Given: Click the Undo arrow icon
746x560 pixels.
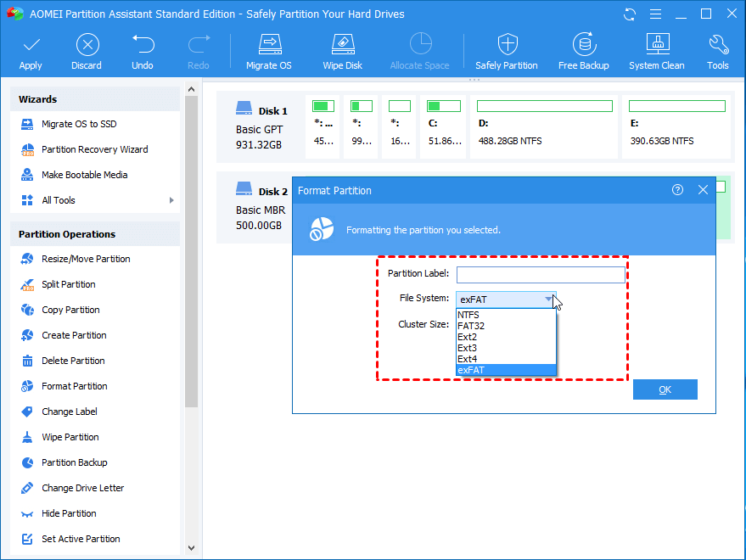Looking at the screenshot, I should [x=143, y=45].
